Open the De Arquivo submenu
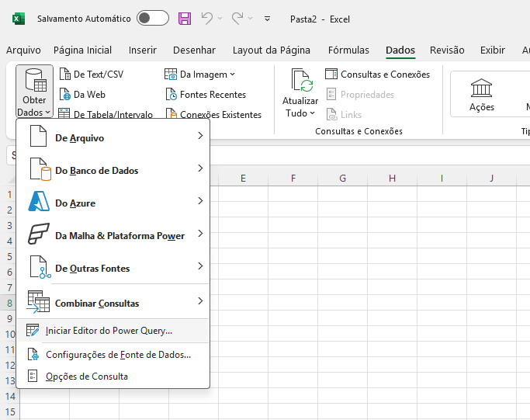530x420 pixels. tap(113, 137)
